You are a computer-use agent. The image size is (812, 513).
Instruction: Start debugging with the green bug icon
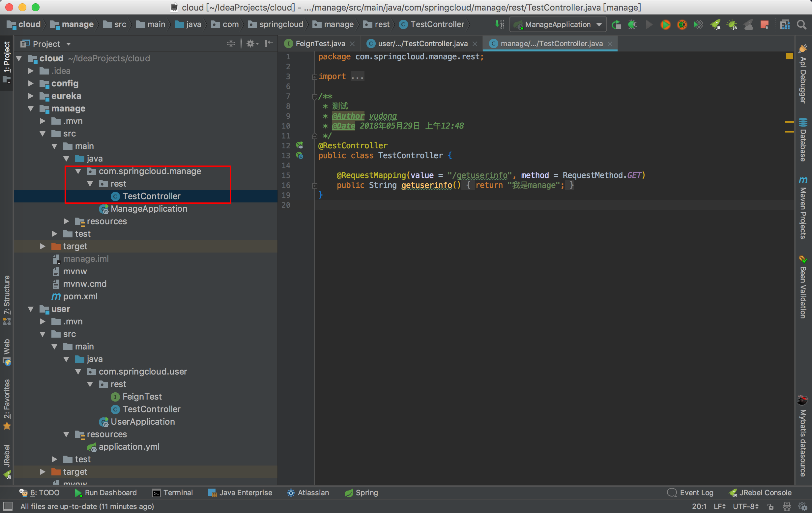point(632,25)
